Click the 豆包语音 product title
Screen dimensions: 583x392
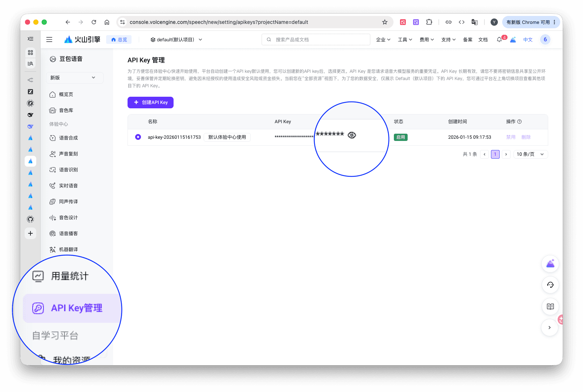coord(71,59)
